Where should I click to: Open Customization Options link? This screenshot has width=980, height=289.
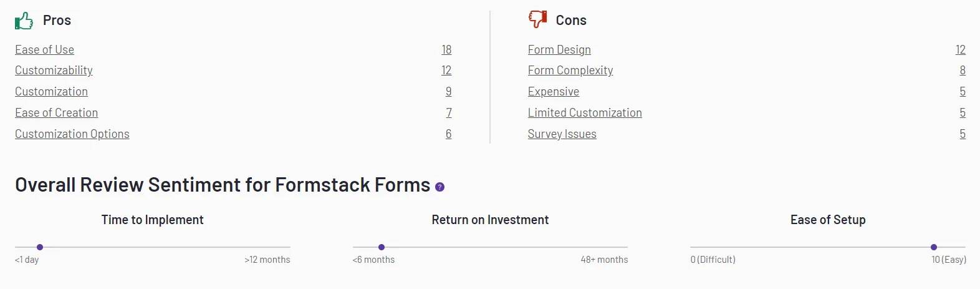click(72, 134)
